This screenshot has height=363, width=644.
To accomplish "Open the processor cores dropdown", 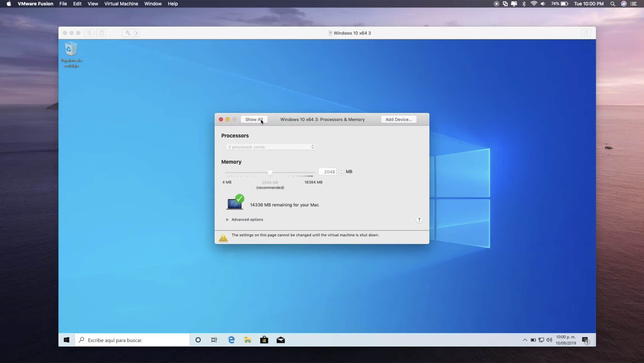I will [270, 147].
